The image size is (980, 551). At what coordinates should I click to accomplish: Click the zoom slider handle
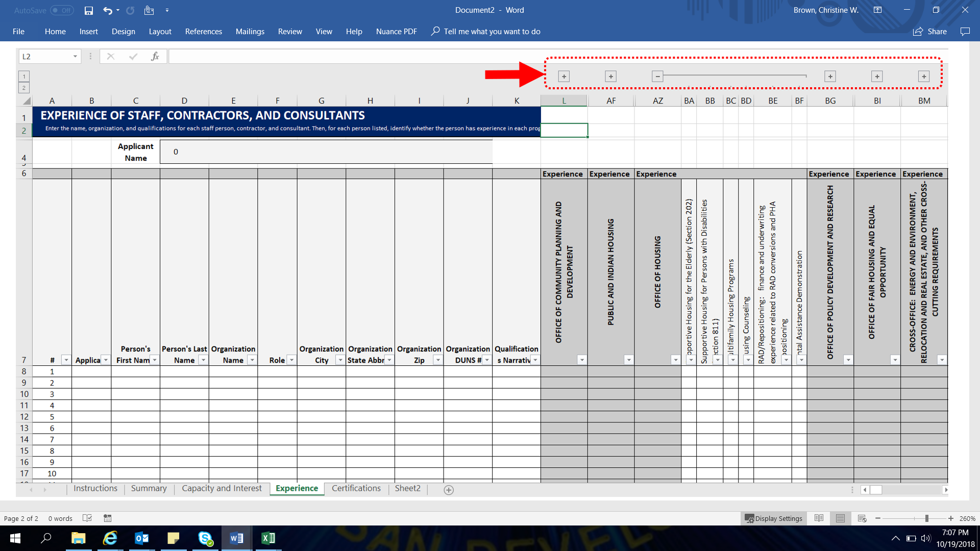coord(926,518)
